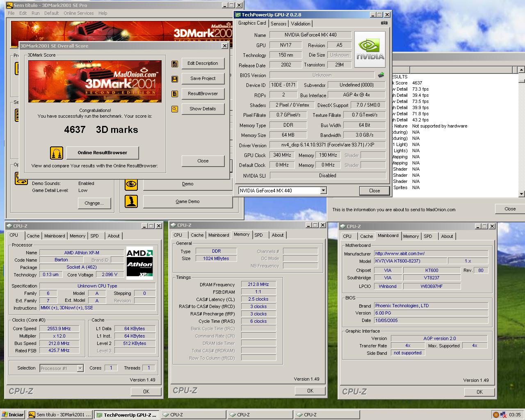Click the Save Project floppy icon

point(175,79)
